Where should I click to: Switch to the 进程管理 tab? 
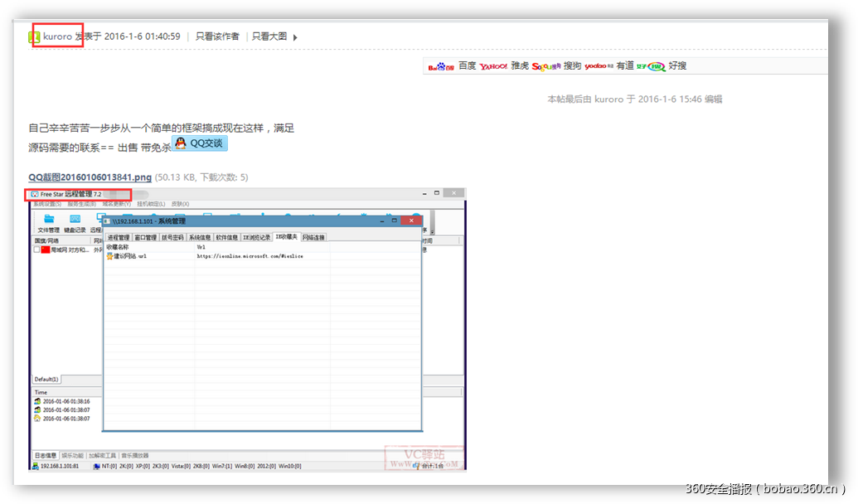click(118, 235)
